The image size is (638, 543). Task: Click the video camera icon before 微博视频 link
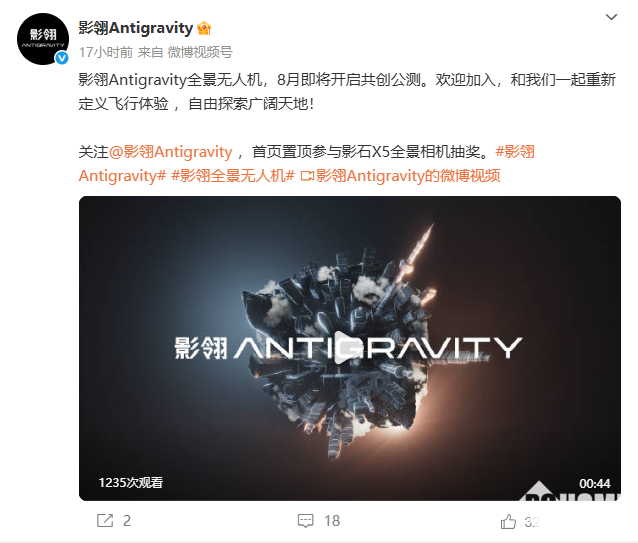[x=307, y=176]
